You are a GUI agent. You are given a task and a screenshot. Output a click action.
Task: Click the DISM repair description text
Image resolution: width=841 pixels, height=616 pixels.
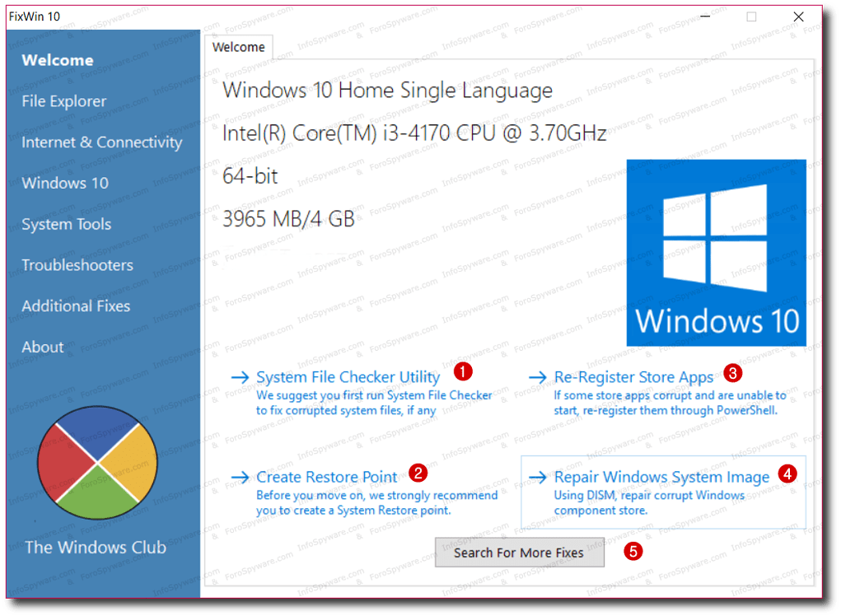point(649,502)
